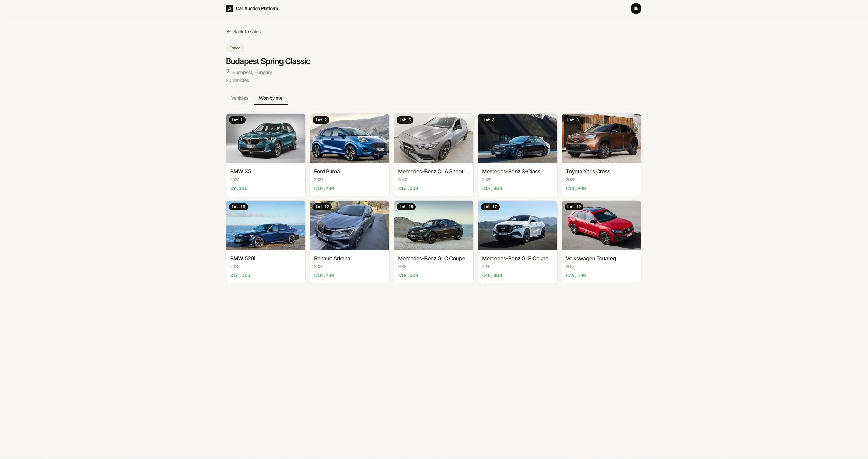Open the Mercedes-Benz GLC Coupe photo

433,225
